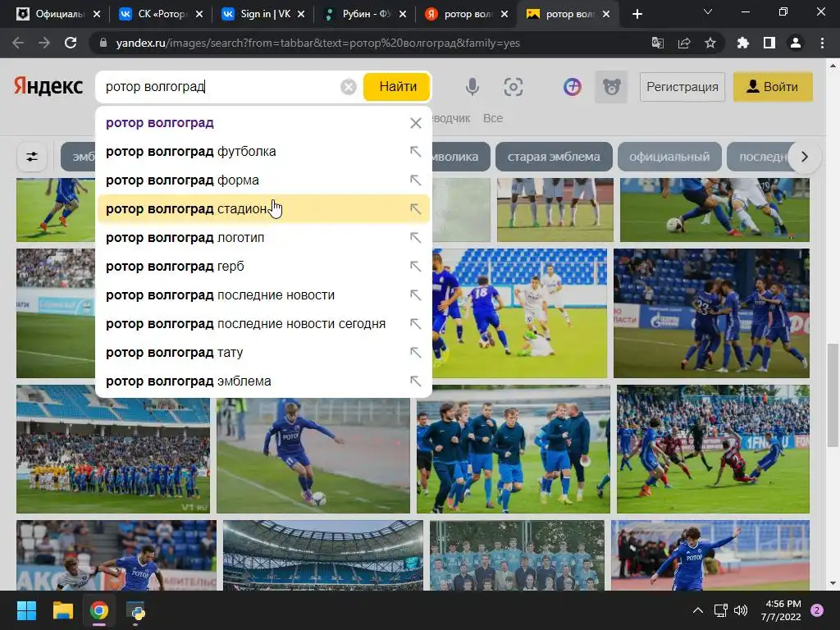This screenshot has height=630, width=840.
Task: Click the Yandex logo
Action: pos(48,86)
